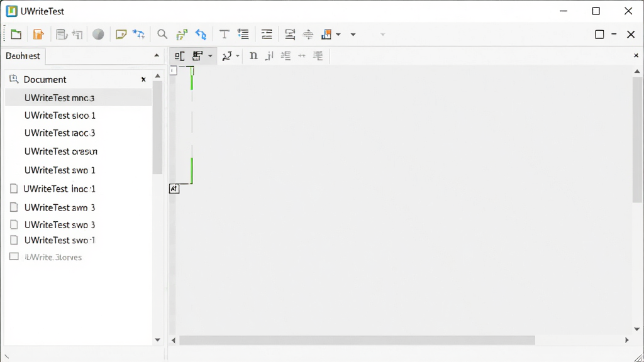Click the green folder open icon
Screen dimensions: 644x362
tap(16, 35)
